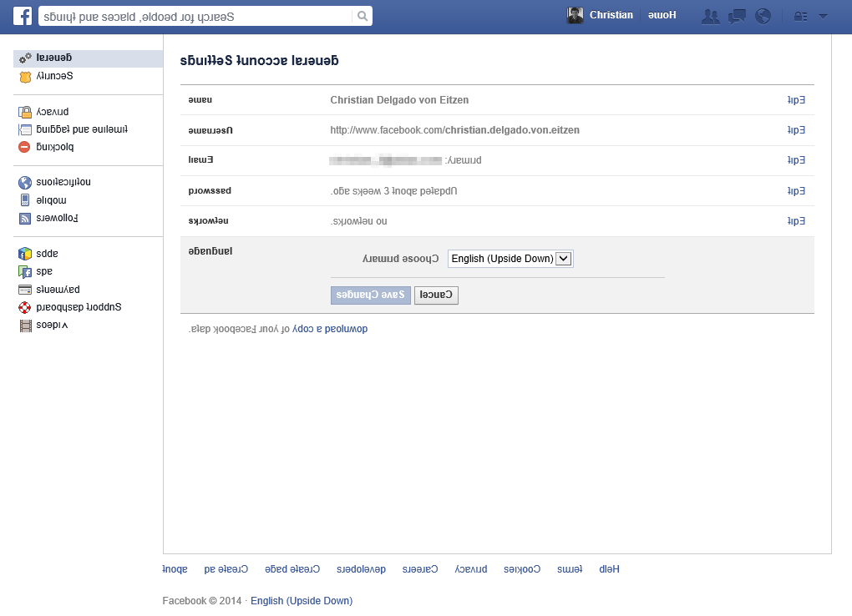The image size is (852, 616).
Task: Open the Help footer link
Action: point(609,568)
